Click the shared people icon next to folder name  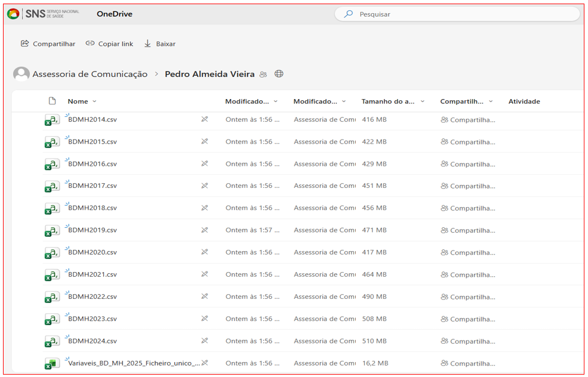pos(263,75)
